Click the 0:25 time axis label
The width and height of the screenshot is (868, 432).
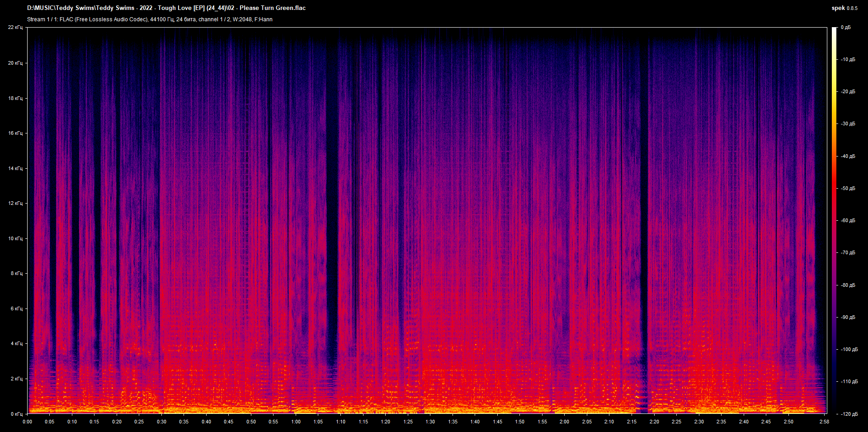point(139,422)
